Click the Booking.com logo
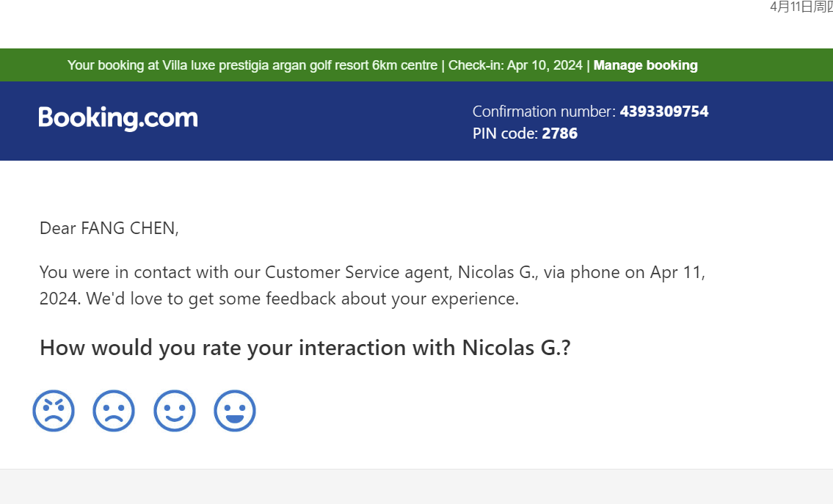This screenshot has width=833, height=504. (x=118, y=118)
